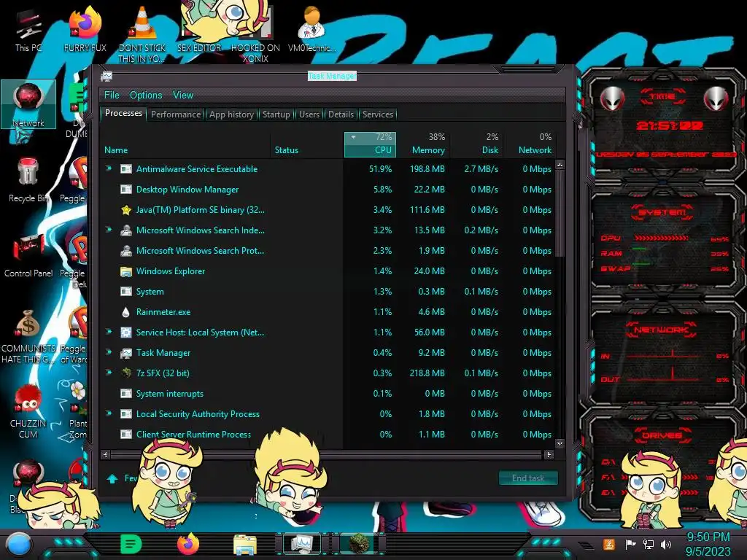Image resolution: width=747 pixels, height=560 pixels.
Task: Click the Task Manager title bar icon
Action: pos(107,76)
